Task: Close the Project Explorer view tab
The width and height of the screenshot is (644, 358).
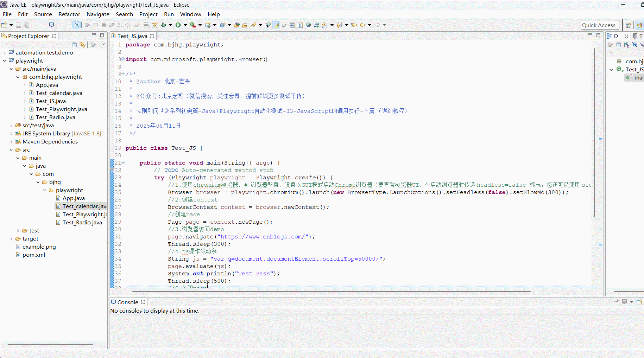Action: (x=54, y=36)
